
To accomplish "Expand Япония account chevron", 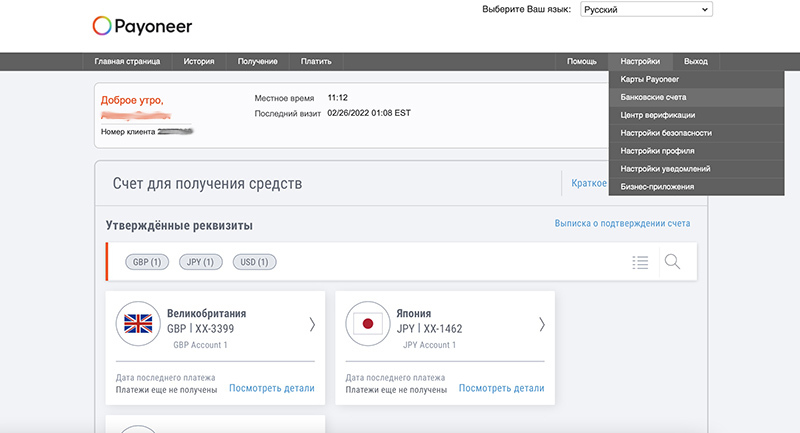I will 542,324.
